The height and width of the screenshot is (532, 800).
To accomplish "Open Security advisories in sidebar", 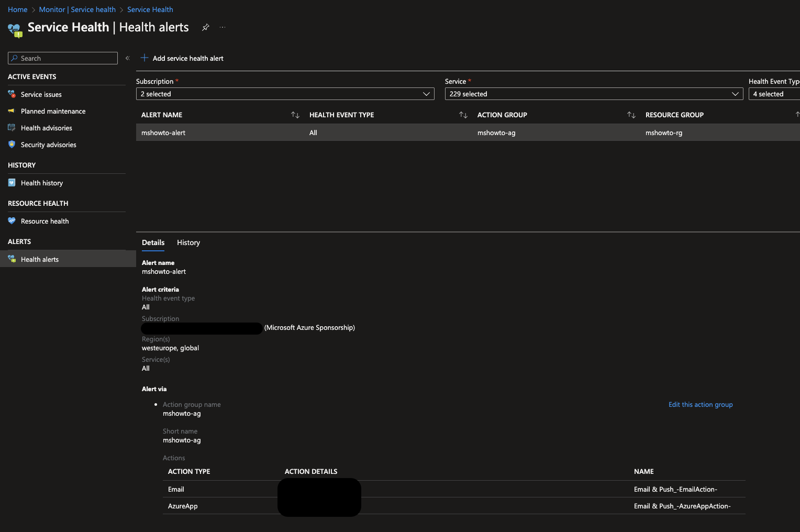I will click(x=49, y=145).
